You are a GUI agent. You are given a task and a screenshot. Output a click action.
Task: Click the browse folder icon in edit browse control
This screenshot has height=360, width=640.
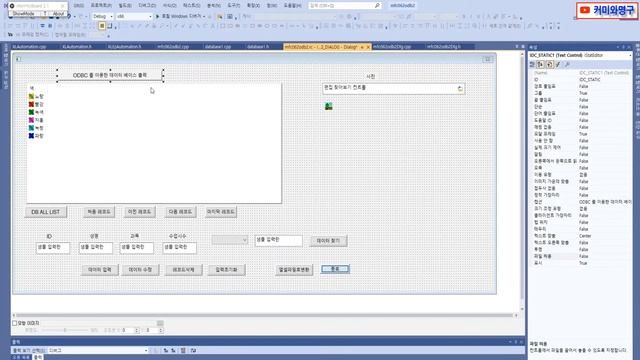[460, 89]
